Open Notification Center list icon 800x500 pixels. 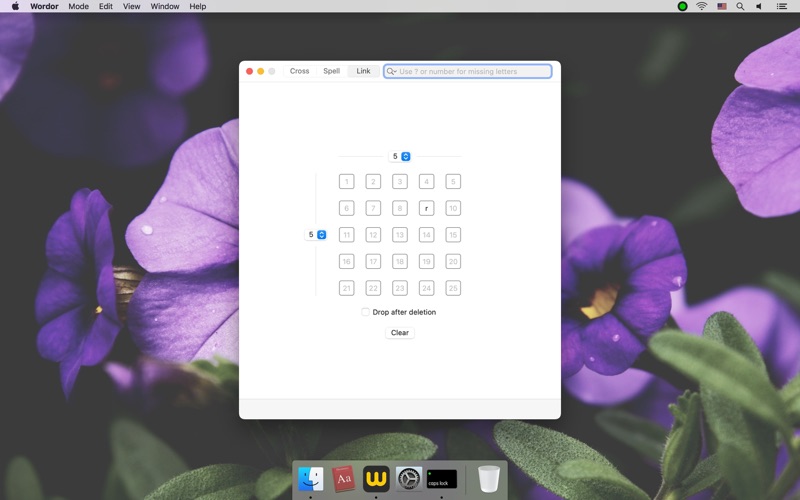point(781,6)
